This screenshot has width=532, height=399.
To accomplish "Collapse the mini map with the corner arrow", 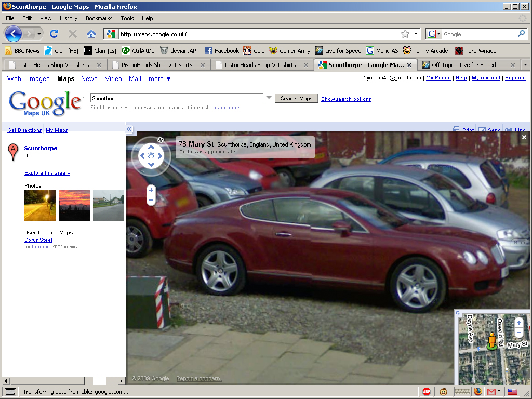I will coord(458,313).
